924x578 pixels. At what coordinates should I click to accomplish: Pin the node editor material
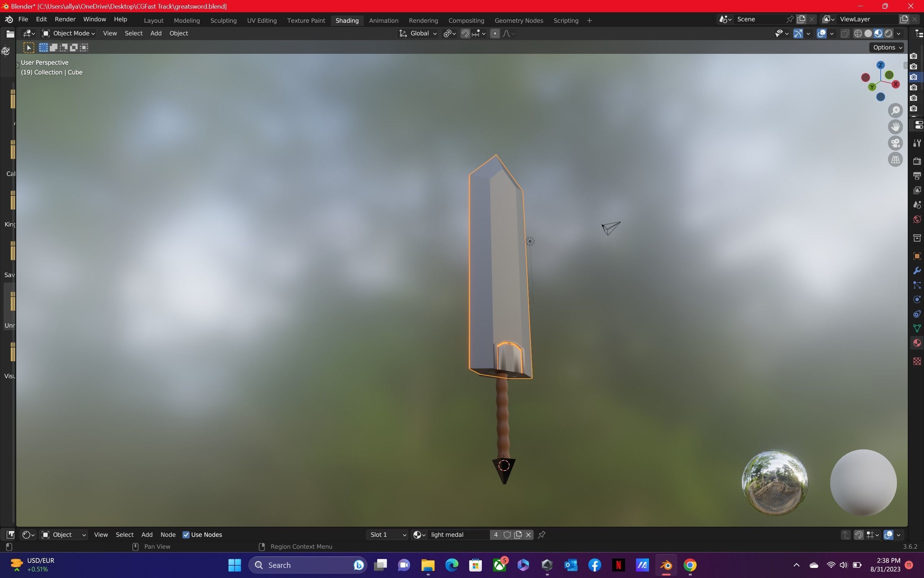(x=541, y=535)
